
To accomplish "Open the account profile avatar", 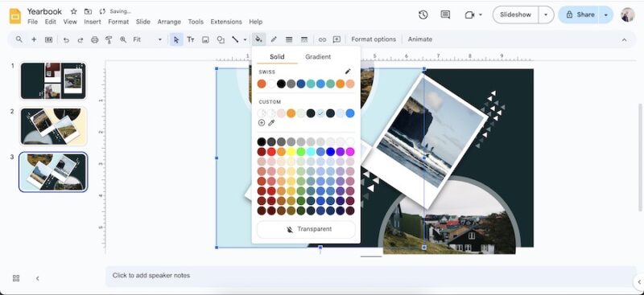I will click(628, 14).
